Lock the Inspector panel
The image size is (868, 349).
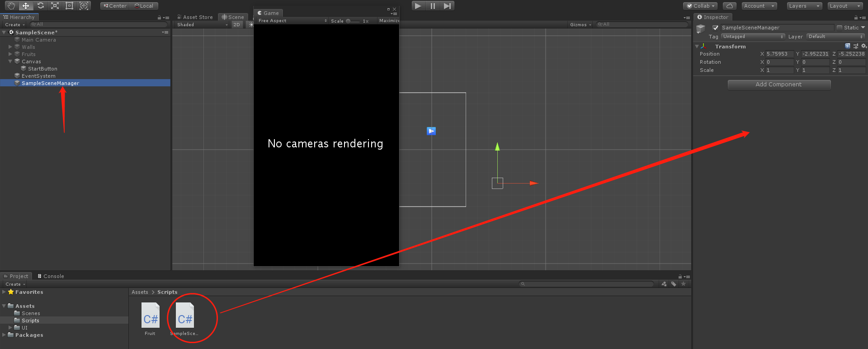pos(856,18)
